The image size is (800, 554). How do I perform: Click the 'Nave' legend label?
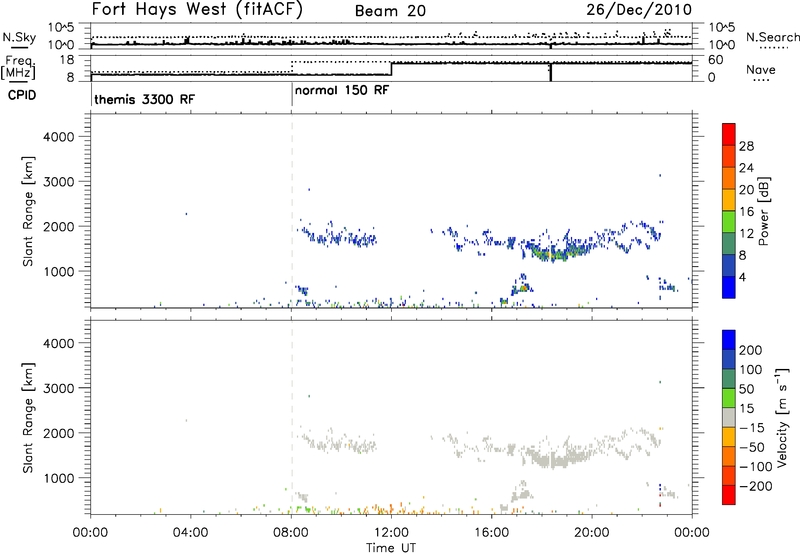tap(761, 69)
